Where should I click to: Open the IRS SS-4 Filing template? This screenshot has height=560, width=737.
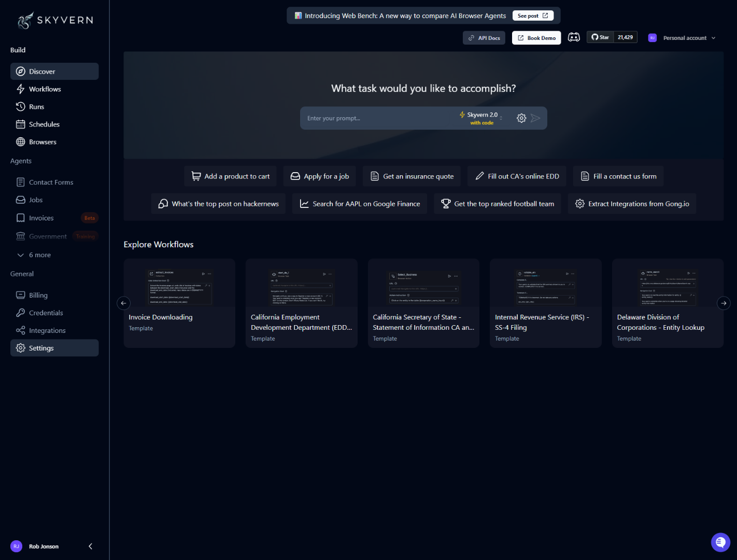pyautogui.click(x=546, y=303)
